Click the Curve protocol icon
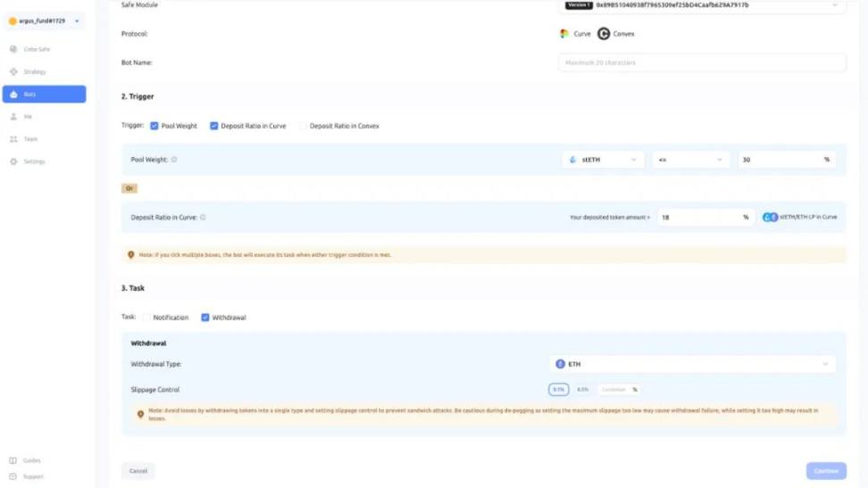The image size is (868, 488). click(x=564, y=34)
